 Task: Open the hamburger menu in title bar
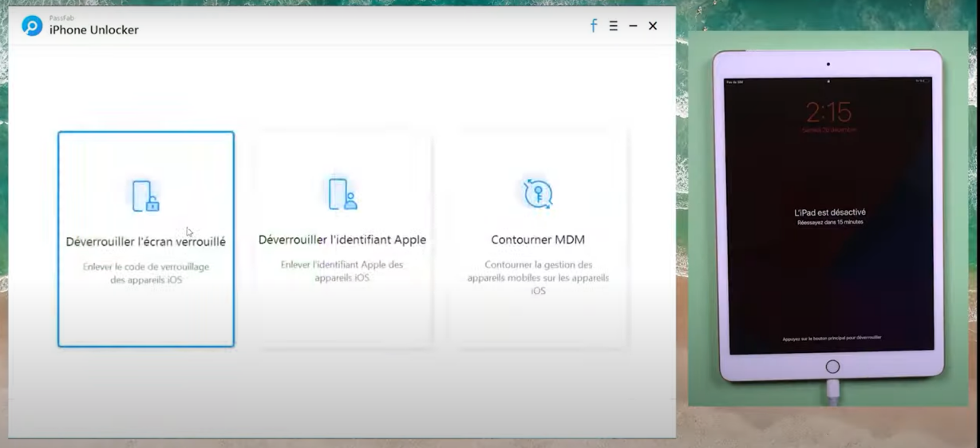(613, 26)
